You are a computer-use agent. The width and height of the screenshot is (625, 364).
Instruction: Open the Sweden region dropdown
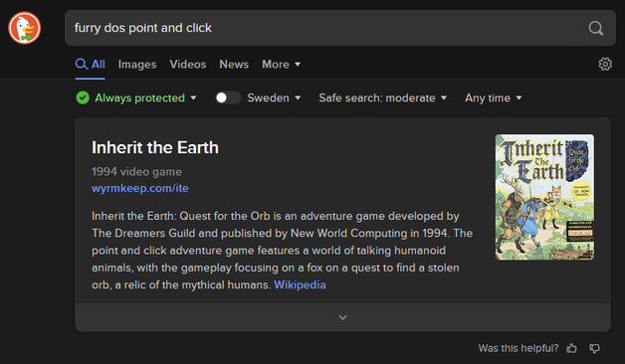pos(274,97)
